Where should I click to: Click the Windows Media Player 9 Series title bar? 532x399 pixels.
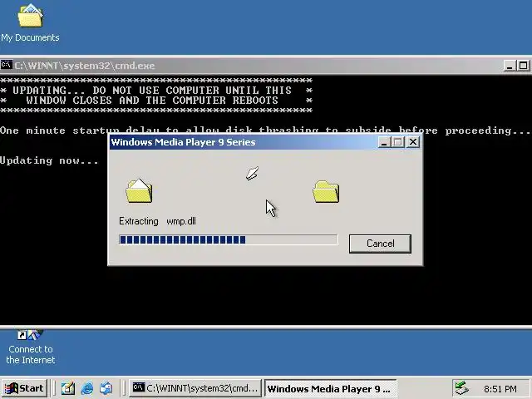pyautogui.click(x=243, y=142)
